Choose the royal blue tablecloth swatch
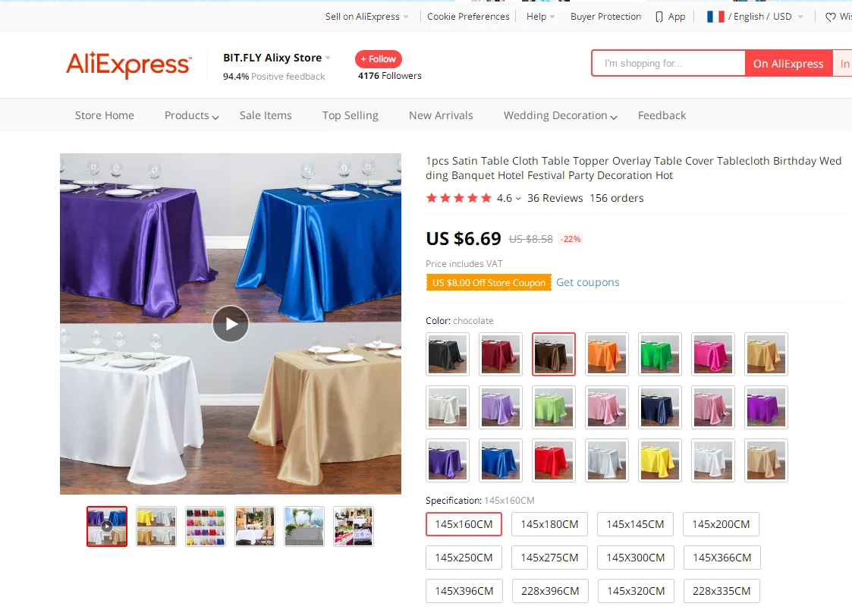Image resolution: width=852 pixels, height=616 pixels. [x=501, y=460]
